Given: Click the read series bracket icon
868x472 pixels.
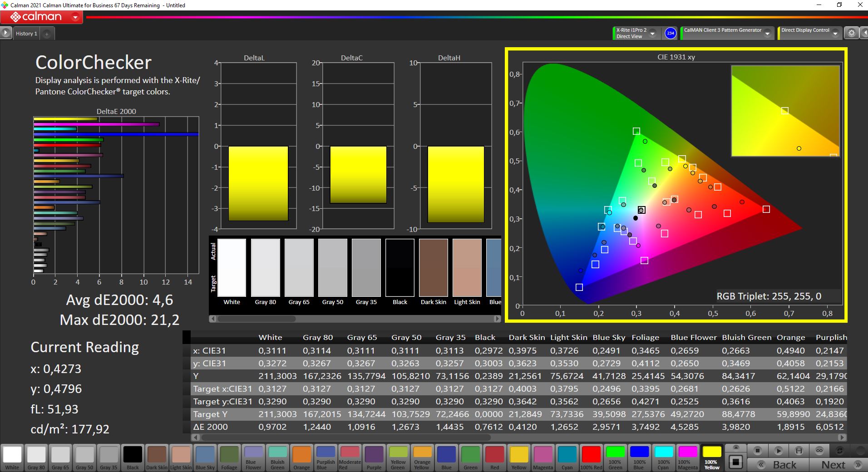Looking at the screenshot, I should click(x=799, y=451).
